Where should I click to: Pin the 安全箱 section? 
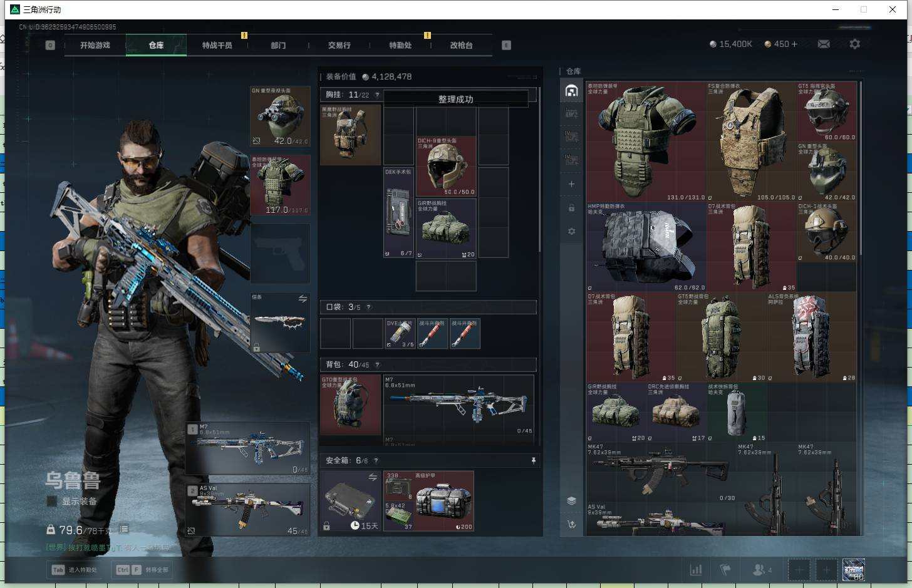tap(533, 460)
